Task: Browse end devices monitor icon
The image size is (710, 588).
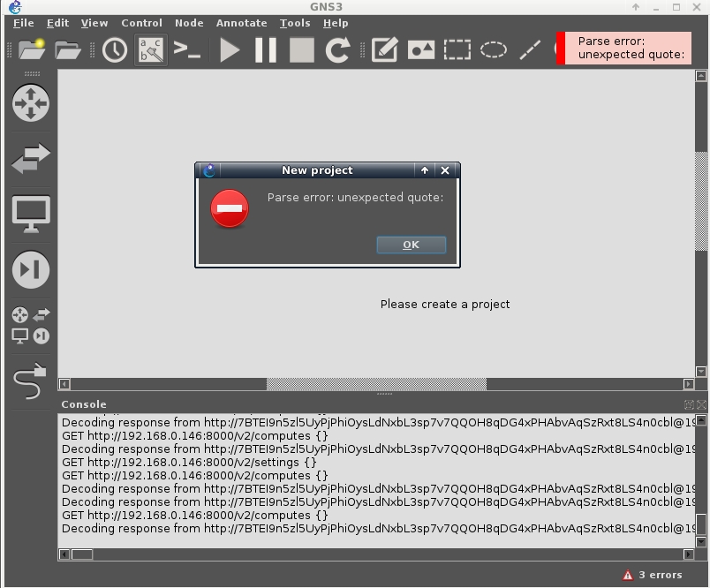Action: click(x=31, y=215)
